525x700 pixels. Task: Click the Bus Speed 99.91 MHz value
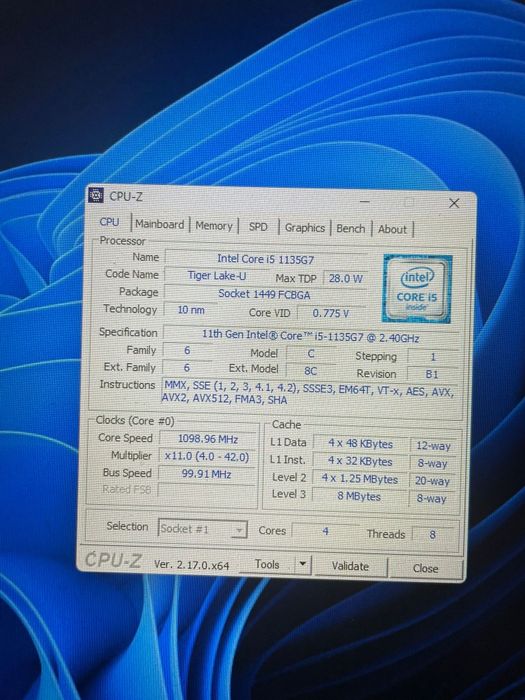point(206,474)
